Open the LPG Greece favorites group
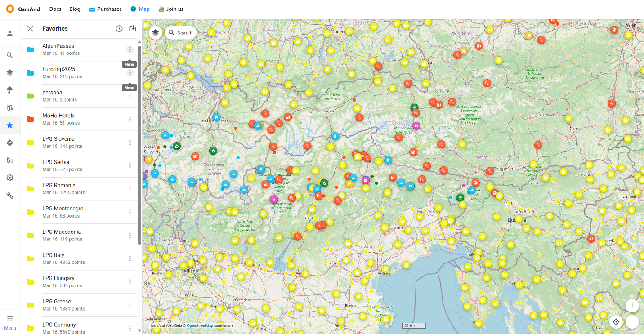The image size is (644, 334). [79, 305]
